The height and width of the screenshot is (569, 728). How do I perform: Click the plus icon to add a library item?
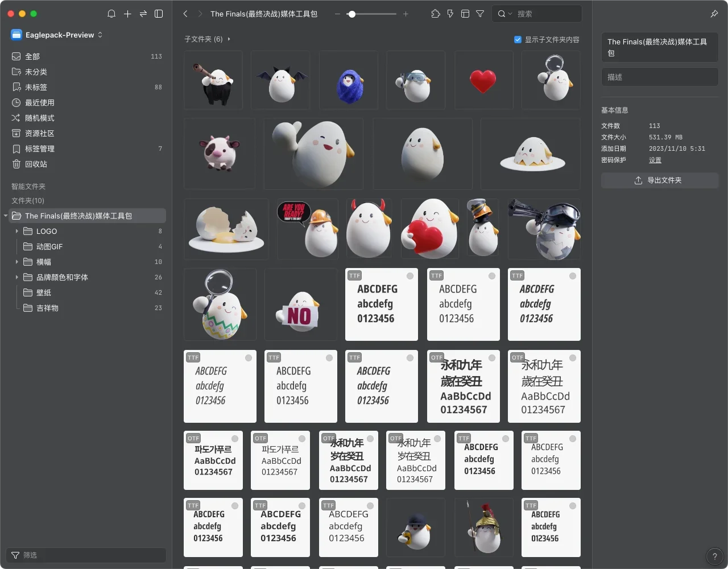pos(127,14)
